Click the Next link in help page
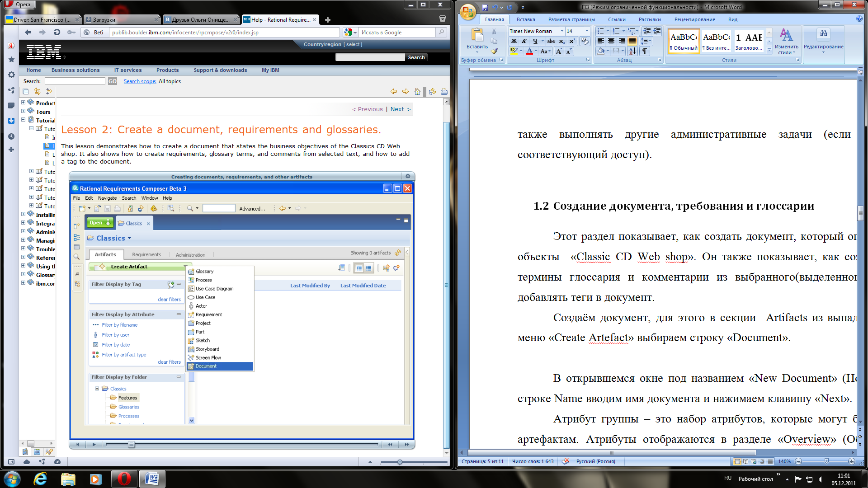 [400, 109]
